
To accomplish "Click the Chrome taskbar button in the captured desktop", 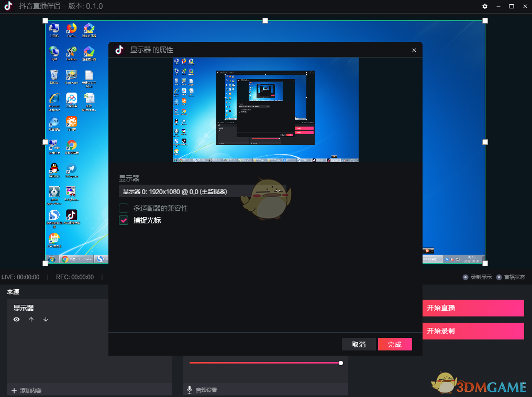I will coord(76,259).
